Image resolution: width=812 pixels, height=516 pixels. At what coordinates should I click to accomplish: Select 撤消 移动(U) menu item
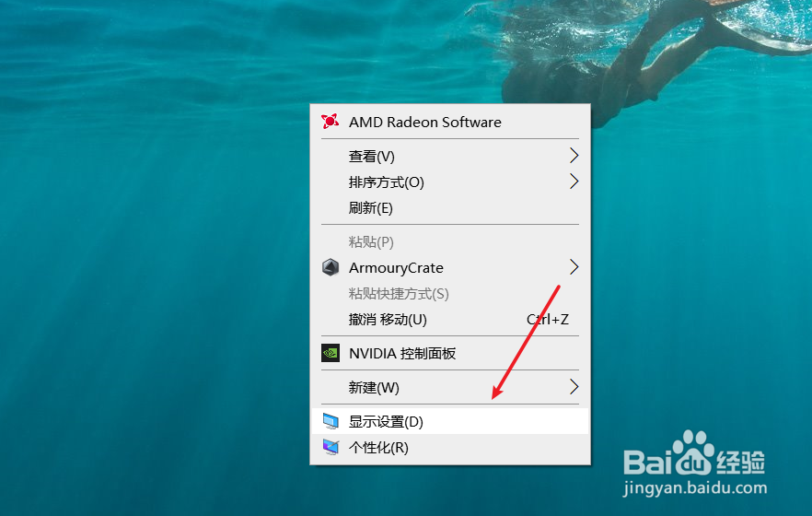(449, 320)
